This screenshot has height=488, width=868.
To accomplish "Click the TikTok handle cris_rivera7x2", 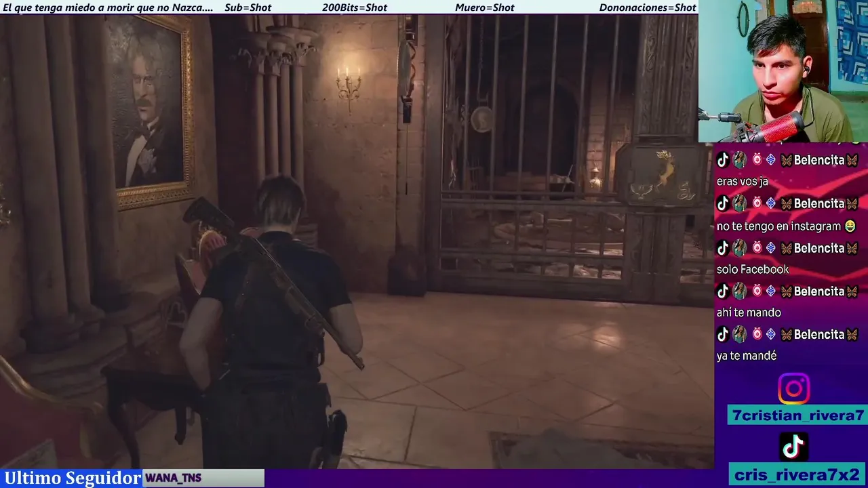I will pos(797,474).
